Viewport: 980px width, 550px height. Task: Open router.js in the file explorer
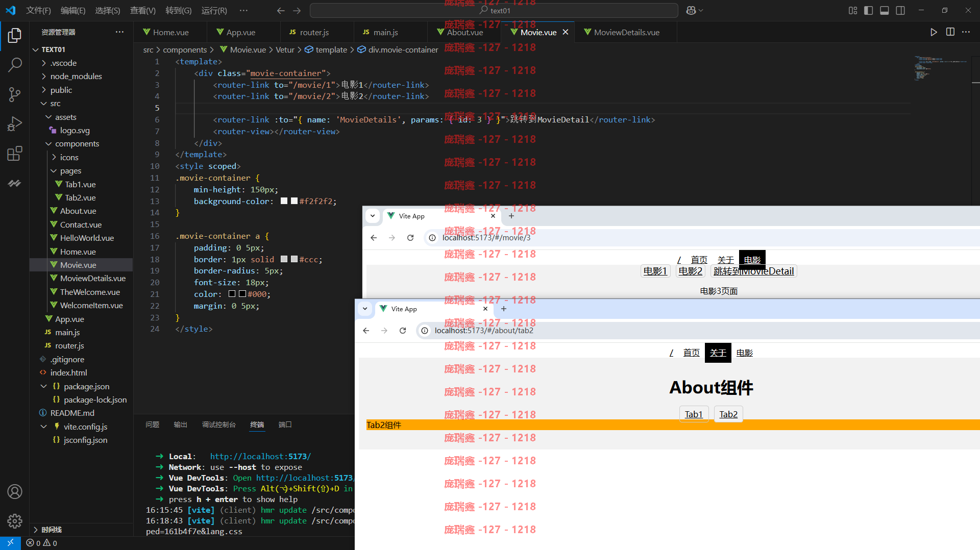coord(69,346)
